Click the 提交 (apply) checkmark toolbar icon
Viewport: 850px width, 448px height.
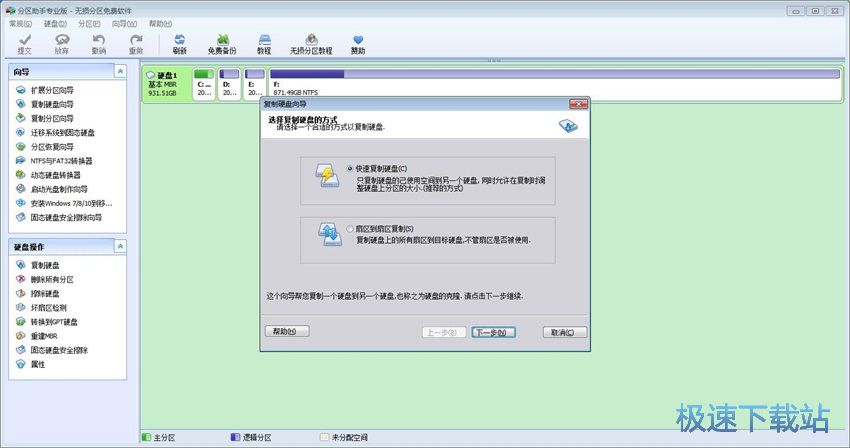click(24, 44)
